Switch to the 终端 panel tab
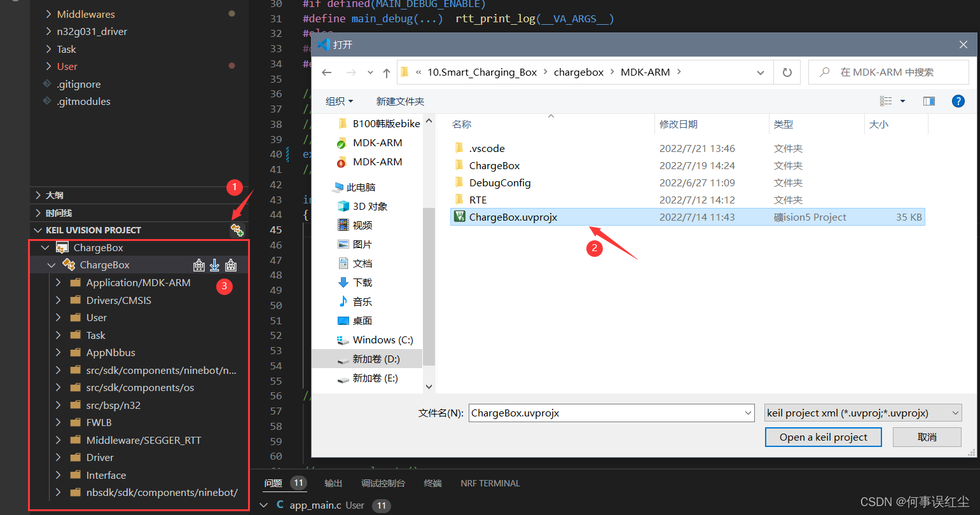This screenshot has width=980, height=515. tap(432, 483)
